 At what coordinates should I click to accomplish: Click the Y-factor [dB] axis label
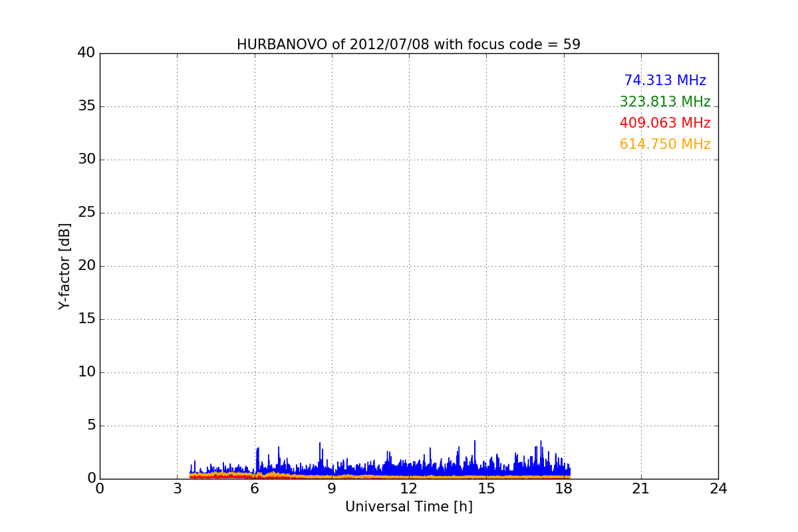click(x=65, y=266)
